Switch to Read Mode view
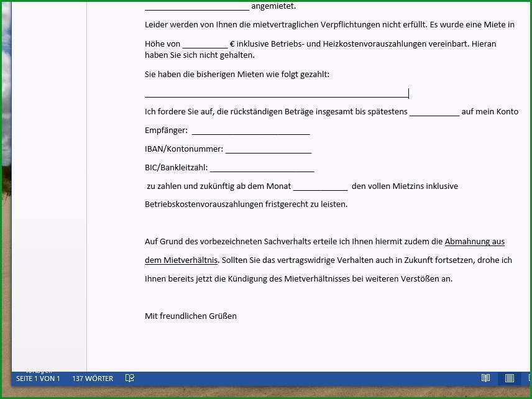Image resolution: width=532 pixels, height=399 pixels. [x=485, y=378]
